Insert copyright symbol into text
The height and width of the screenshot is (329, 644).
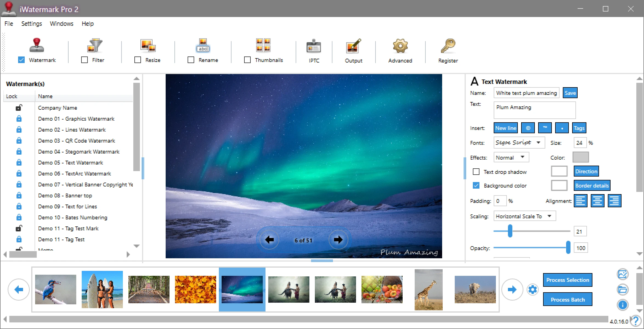(x=528, y=128)
